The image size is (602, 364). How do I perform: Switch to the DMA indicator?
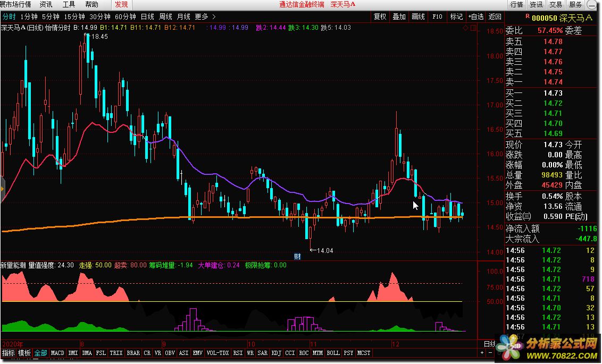click(x=87, y=353)
